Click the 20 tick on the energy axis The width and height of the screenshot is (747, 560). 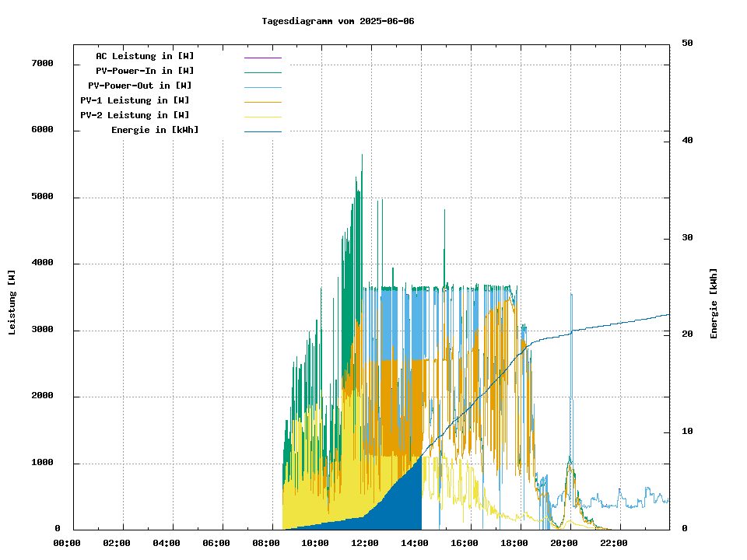click(687, 334)
